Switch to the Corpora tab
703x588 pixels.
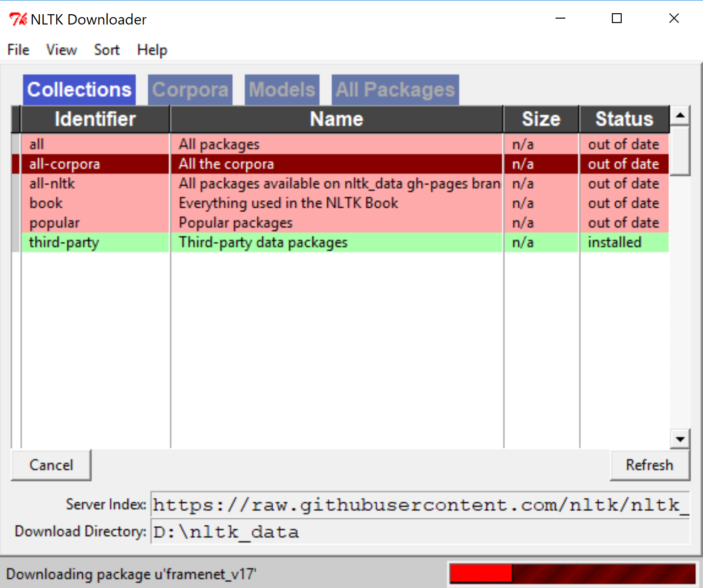[190, 90]
